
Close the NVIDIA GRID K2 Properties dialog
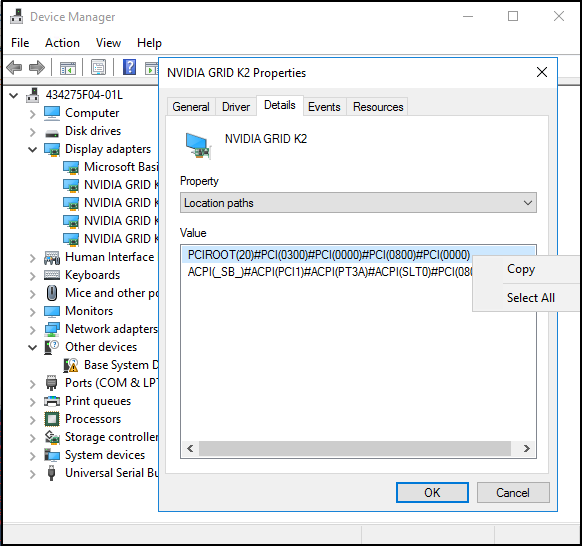(x=542, y=72)
